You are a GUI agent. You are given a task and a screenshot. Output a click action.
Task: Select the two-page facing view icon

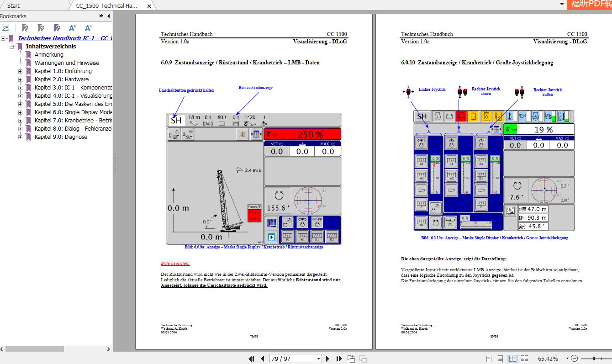pos(512,358)
